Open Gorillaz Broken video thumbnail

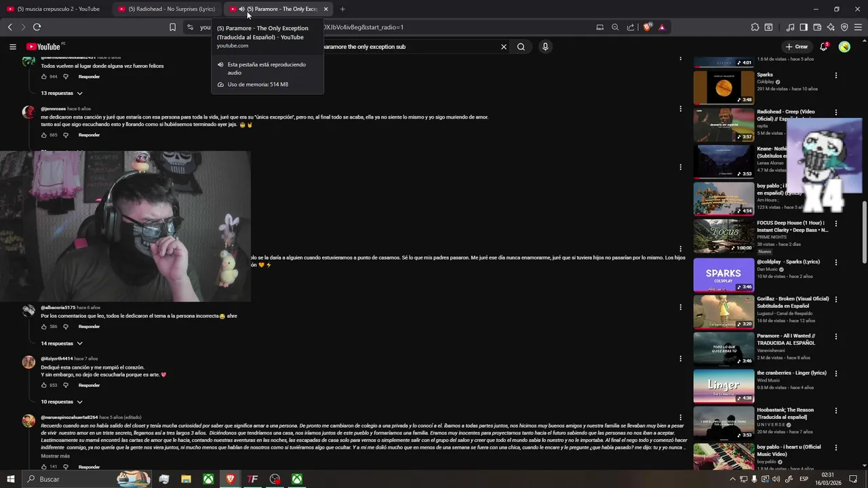(724, 312)
